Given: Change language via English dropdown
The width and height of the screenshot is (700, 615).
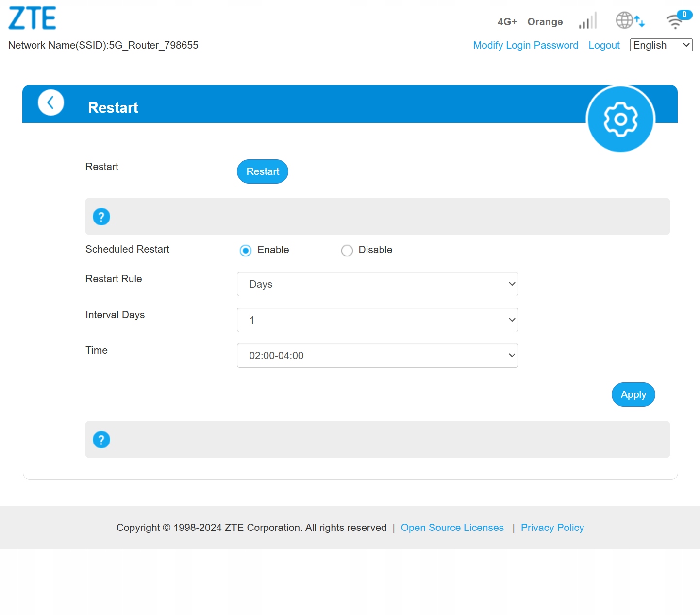Looking at the screenshot, I should tap(661, 45).
